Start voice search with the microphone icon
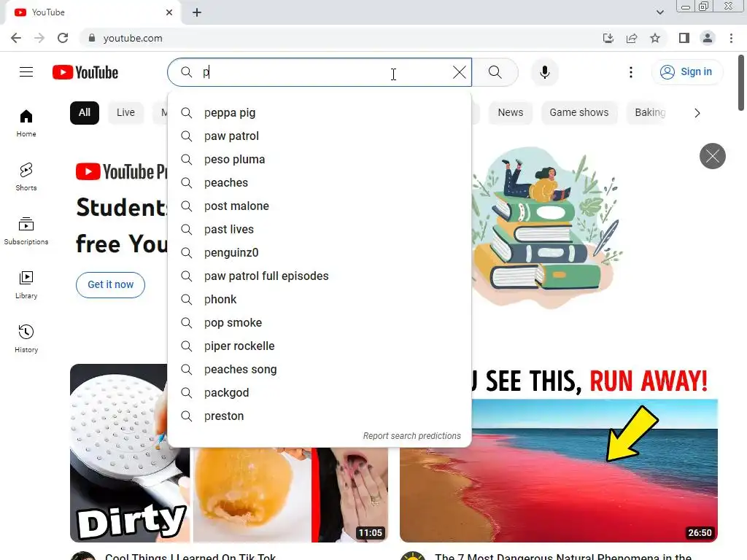Image resolution: width=747 pixels, height=560 pixels. (x=544, y=72)
